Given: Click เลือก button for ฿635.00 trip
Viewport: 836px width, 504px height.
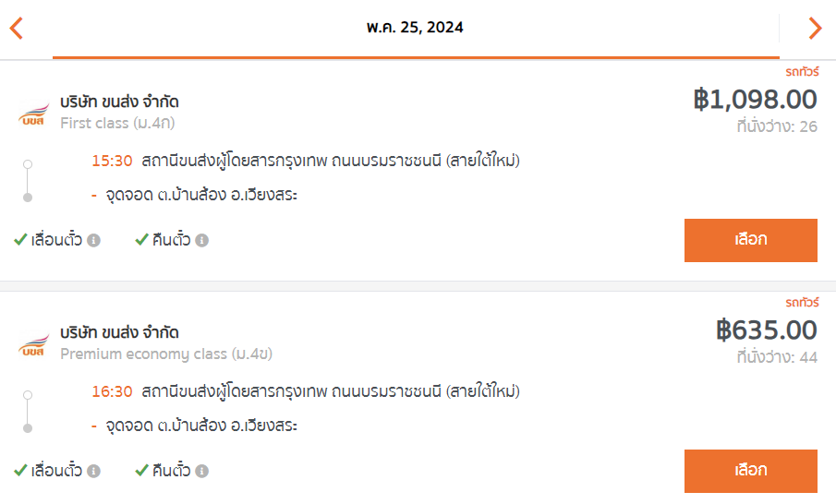Looking at the screenshot, I should click(751, 471).
